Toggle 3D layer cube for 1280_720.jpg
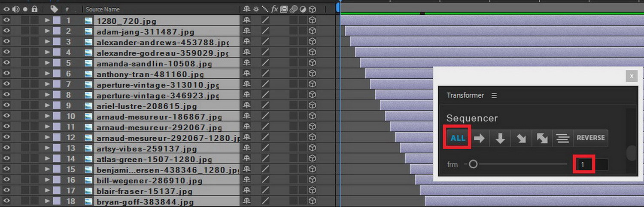The image size is (644, 207). (313, 20)
